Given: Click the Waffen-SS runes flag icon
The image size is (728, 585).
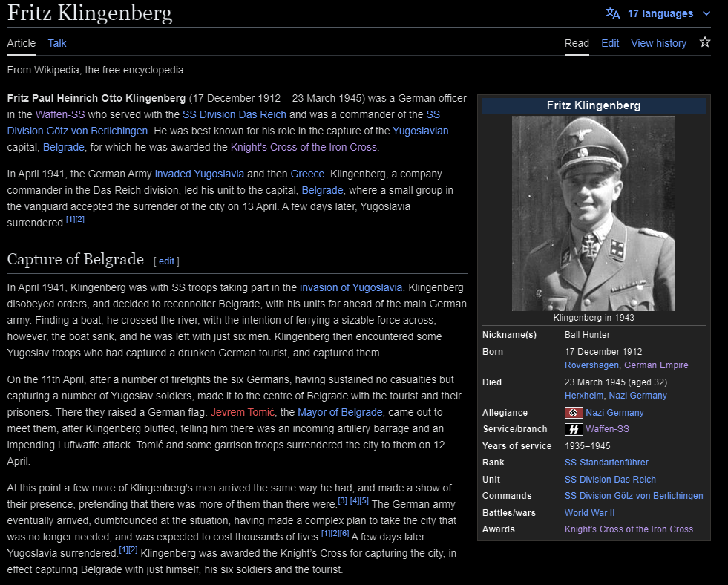Looking at the screenshot, I should coord(574,429).
